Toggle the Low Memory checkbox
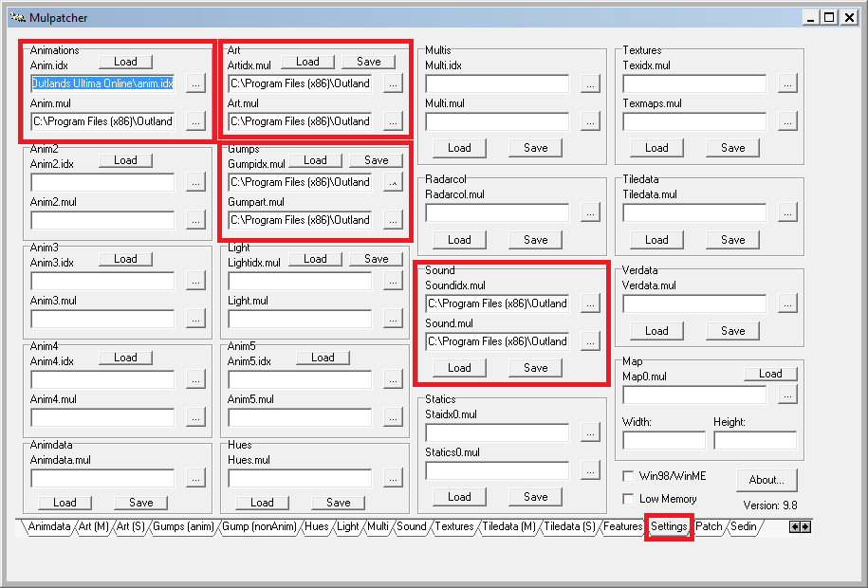 [x=628, y=499]
